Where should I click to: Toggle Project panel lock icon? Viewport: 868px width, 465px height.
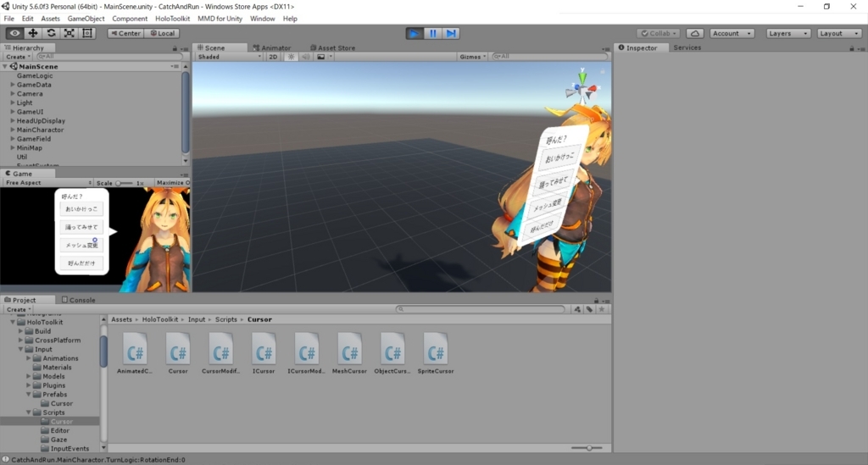(596, 300)
